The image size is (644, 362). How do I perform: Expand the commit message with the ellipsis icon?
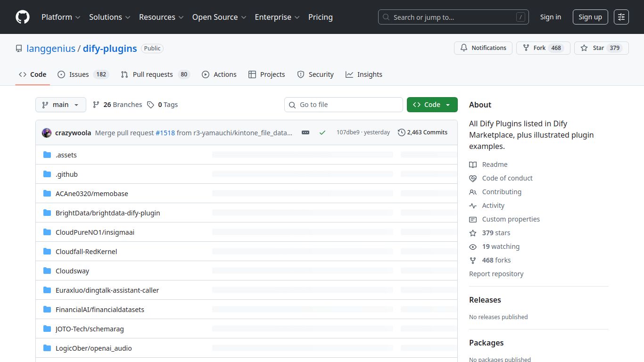pyautogui.click(x=305, y=132)
